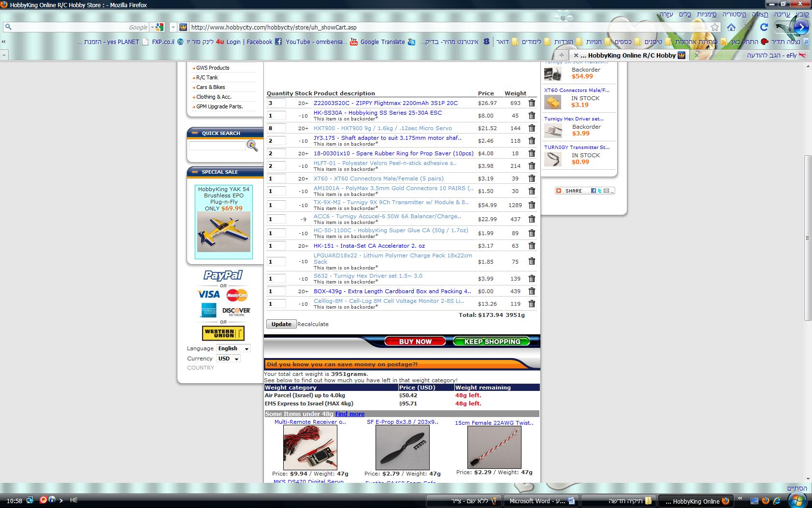Viewport: 812px width, 508px height.
Task: Click the page vertical scrollbar thumb
Action: (808, 238)
